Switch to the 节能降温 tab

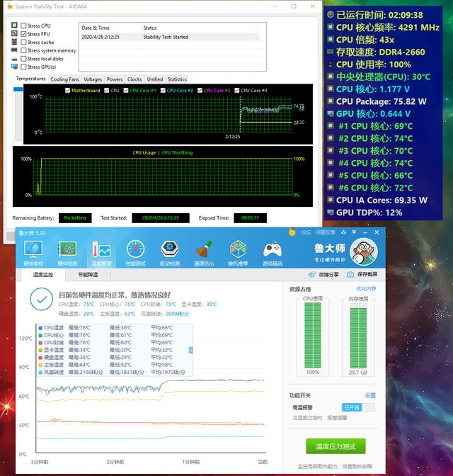click(88, 274)
